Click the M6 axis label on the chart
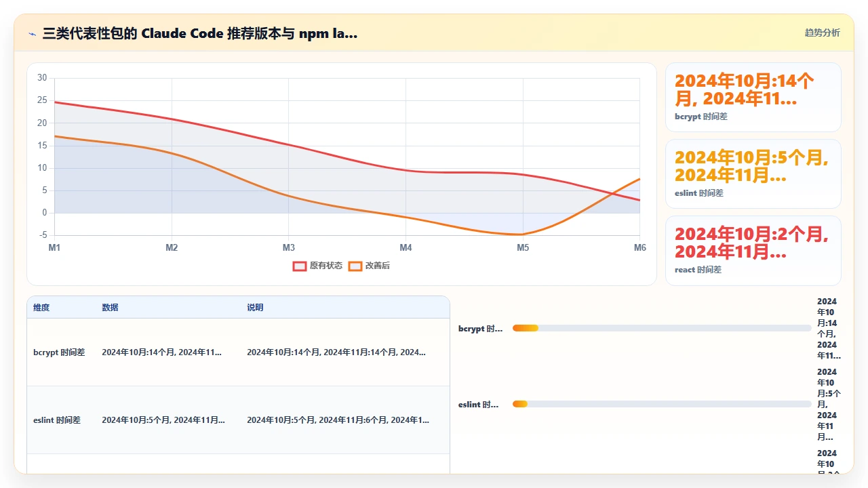 (x=640, y=248)
